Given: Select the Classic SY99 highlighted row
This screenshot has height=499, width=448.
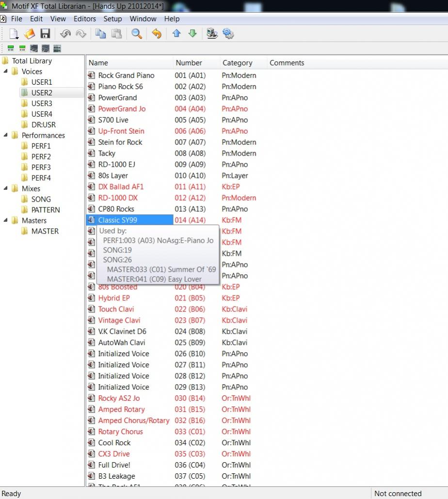Looking at the screenshot, I should click(x=129, y=220).
